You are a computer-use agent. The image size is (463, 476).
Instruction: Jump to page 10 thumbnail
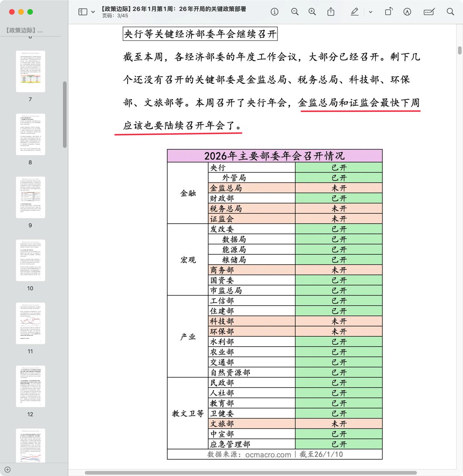tap(31, 260)
